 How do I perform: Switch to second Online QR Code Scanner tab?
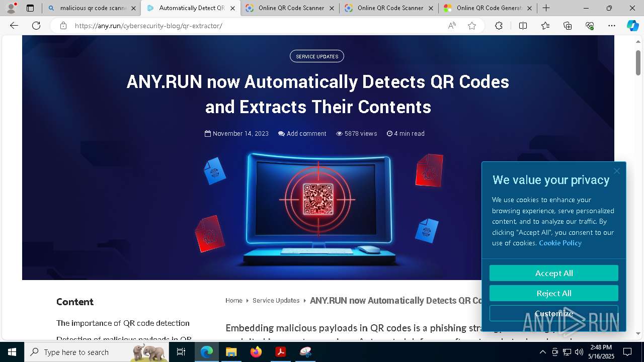pos(388,8)
